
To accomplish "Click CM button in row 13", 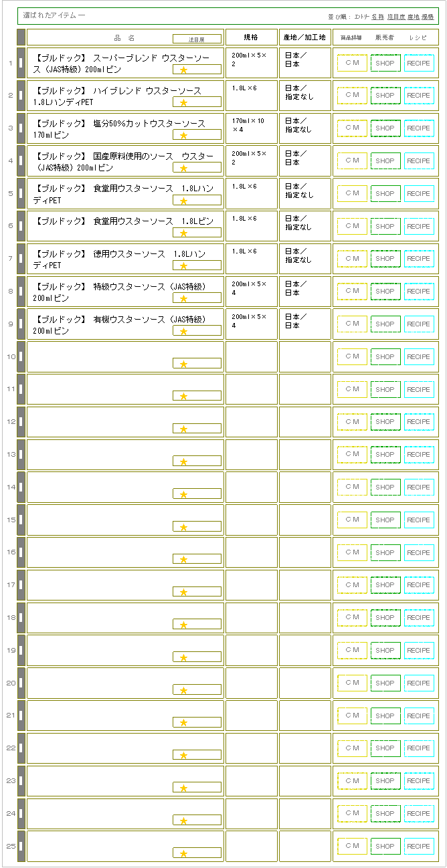I will (352, 455).
